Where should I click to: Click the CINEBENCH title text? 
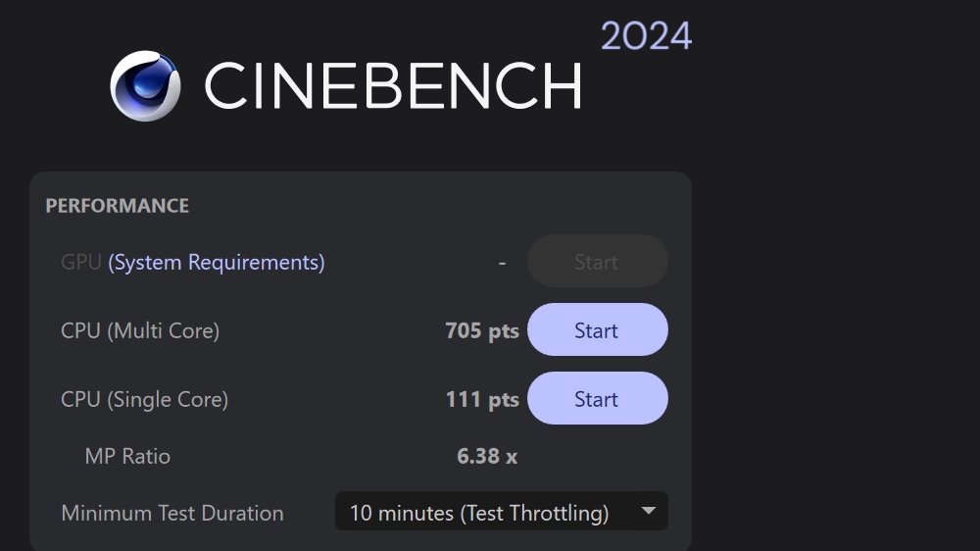pyautogui.click(x=392, y=85)
